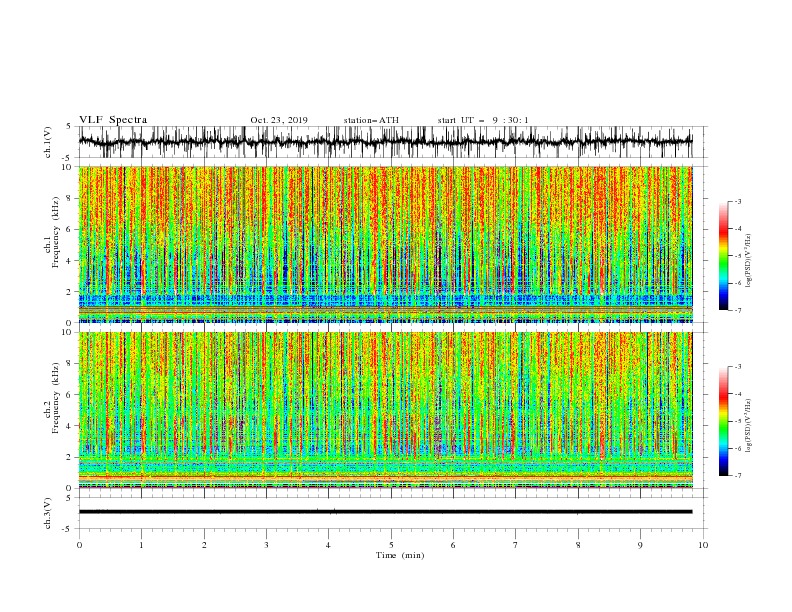The image size is (792, 612).
Task: Click the ch.1 spectrogram panel
Action: 385,244
